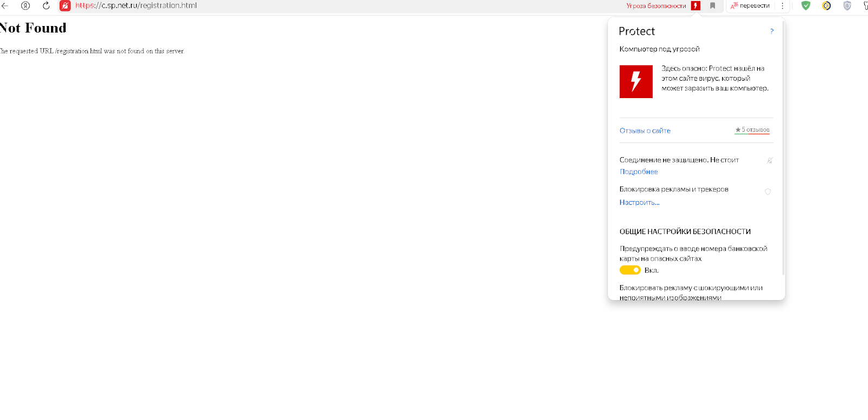Viewport: 868px width, 420px height.
Task: Click the 'requested URL was not found' message
Action: [92, 51]
